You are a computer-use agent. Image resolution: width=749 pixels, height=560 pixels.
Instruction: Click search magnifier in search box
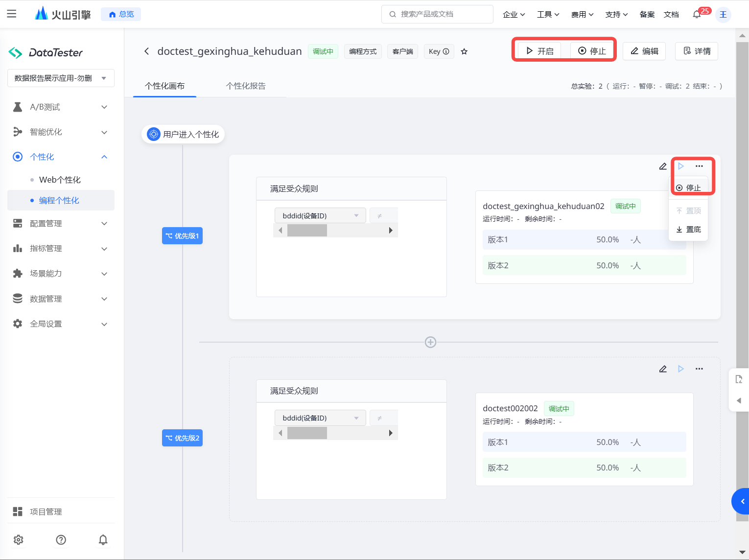pyautogui.click(x=393, y=14)
